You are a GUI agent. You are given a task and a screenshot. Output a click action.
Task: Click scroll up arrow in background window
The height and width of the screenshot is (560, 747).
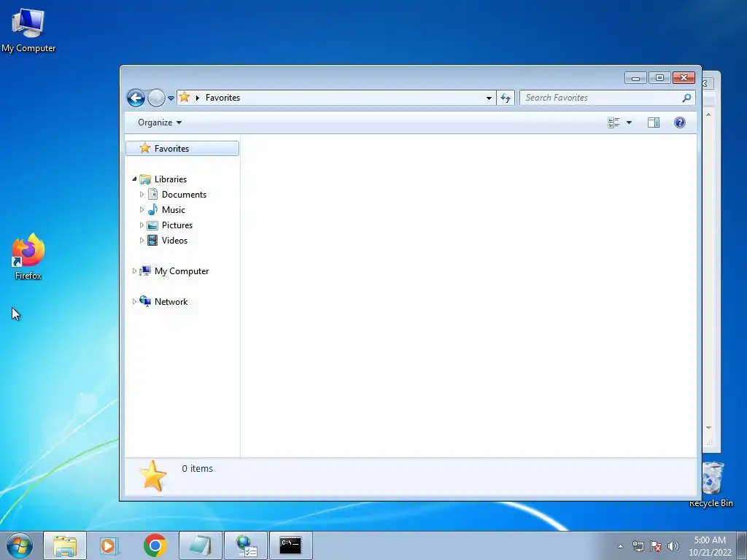[x=708, y=114]
